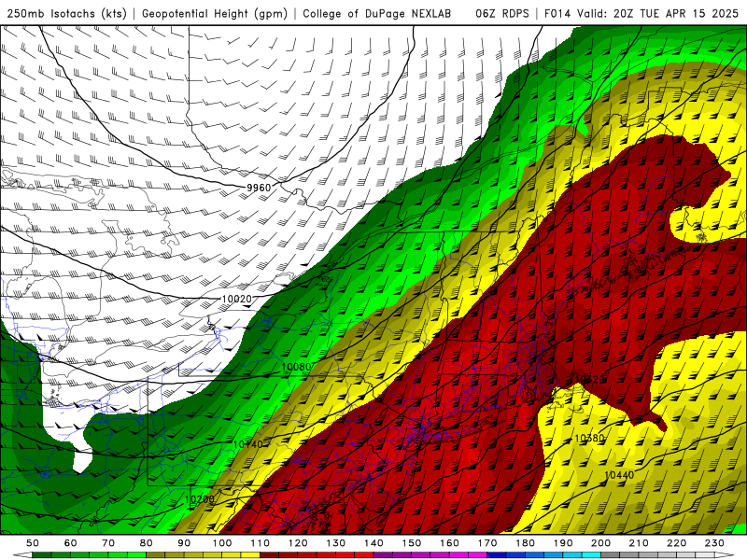Click the 140 knot legend value
The height and width of the screenshot is (560, 747).
coord(373,543)
